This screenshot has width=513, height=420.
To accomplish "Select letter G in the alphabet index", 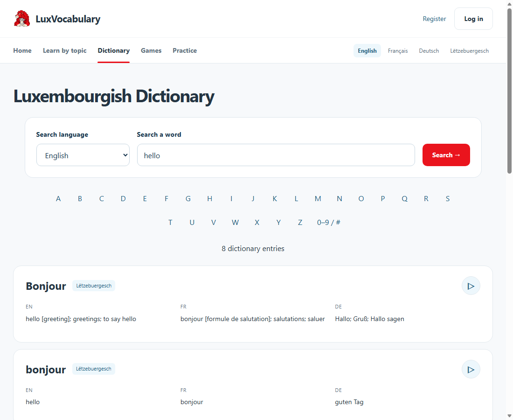I will click(188, 199).
